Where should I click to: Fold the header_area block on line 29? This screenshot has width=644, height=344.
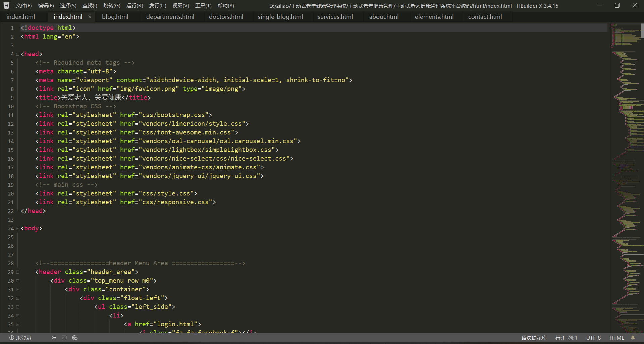tap(17, 272)
